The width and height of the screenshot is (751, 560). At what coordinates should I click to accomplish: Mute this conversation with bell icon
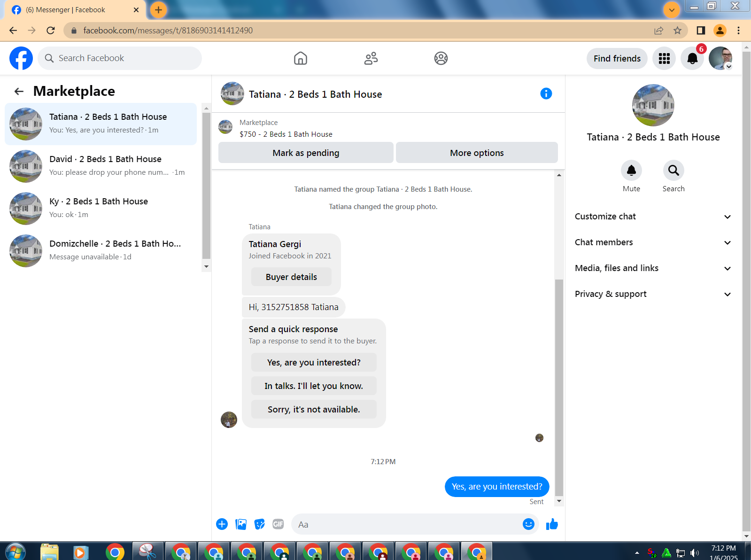coord(631,171)
